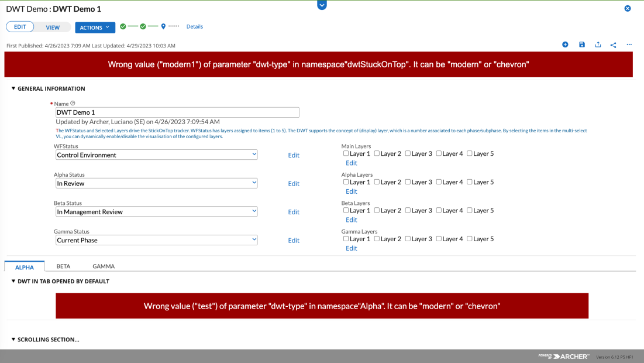644x363 pixels.
Task: Click Edit next to Alpha Status
Action: 294,183
